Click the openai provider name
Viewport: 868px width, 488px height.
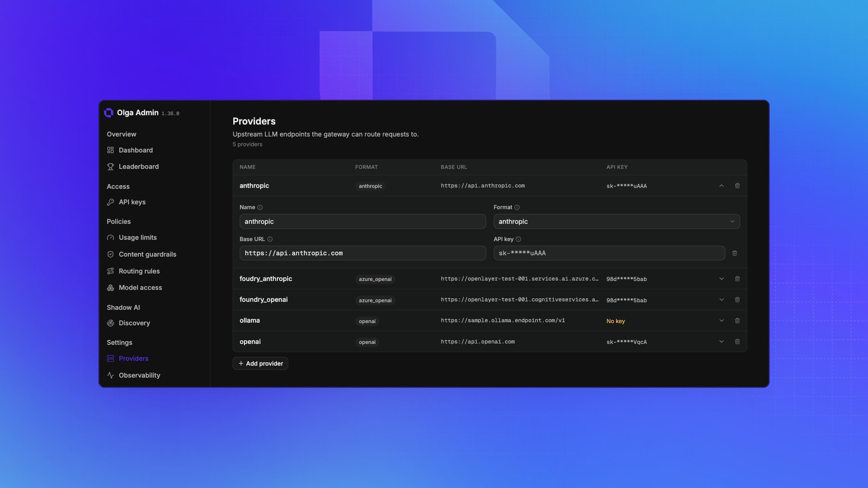[x=250, y=342]
